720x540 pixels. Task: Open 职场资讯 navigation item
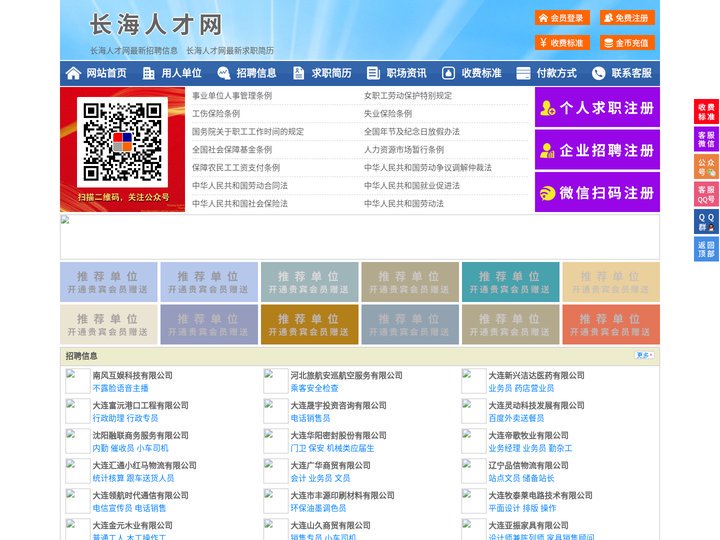406,73
